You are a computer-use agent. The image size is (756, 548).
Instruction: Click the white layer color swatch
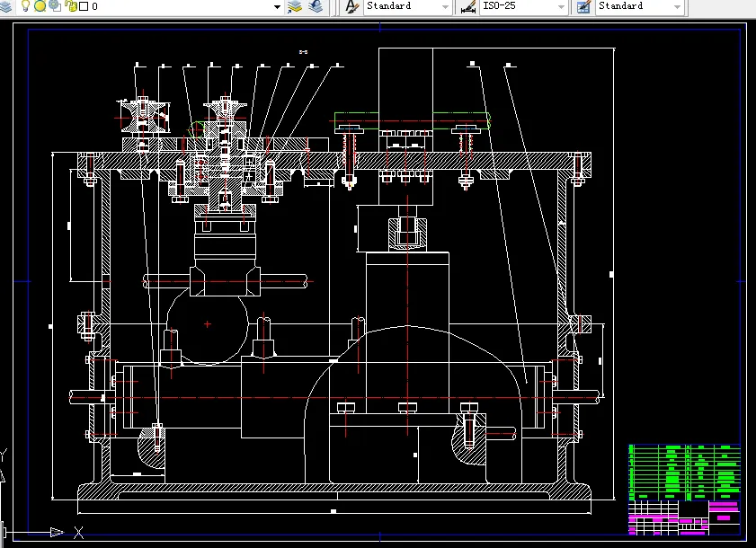[x=84, y=6]
